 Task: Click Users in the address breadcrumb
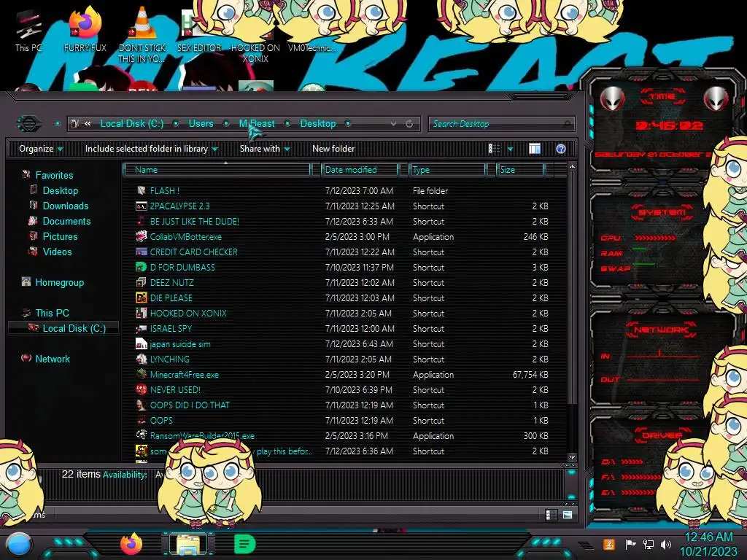coord(201,124)
